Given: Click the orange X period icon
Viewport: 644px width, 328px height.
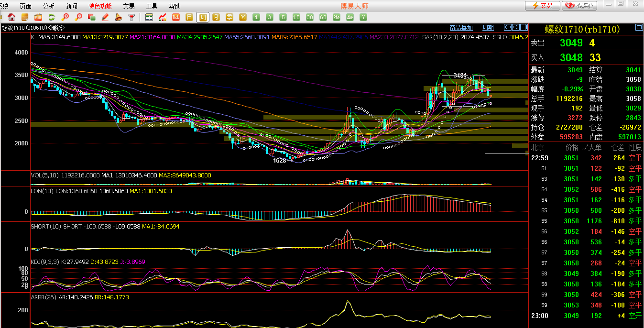Looking at the screenshot, I should pyautogui.click(x=243, y=17).
